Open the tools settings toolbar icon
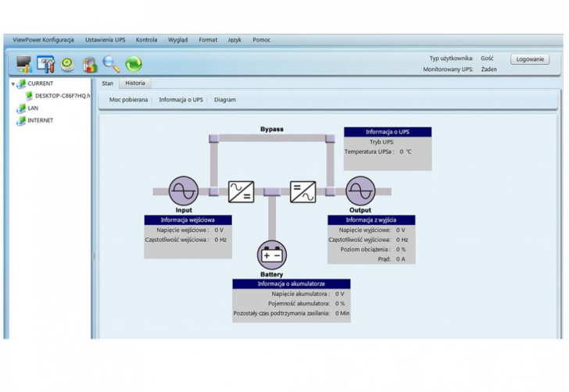The width and height of the screenshot is (569, 392). (46, 64)
